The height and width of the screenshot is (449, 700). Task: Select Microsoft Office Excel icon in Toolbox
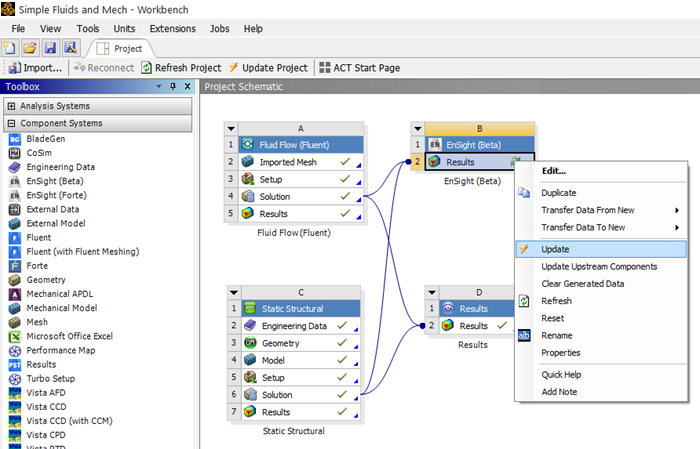click(x=15, y=337)
